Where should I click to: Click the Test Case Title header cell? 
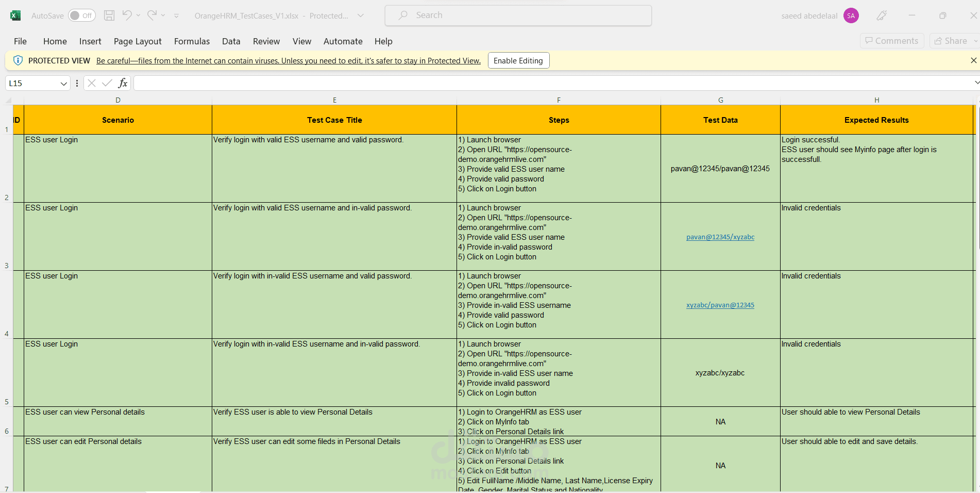(334, 120)
